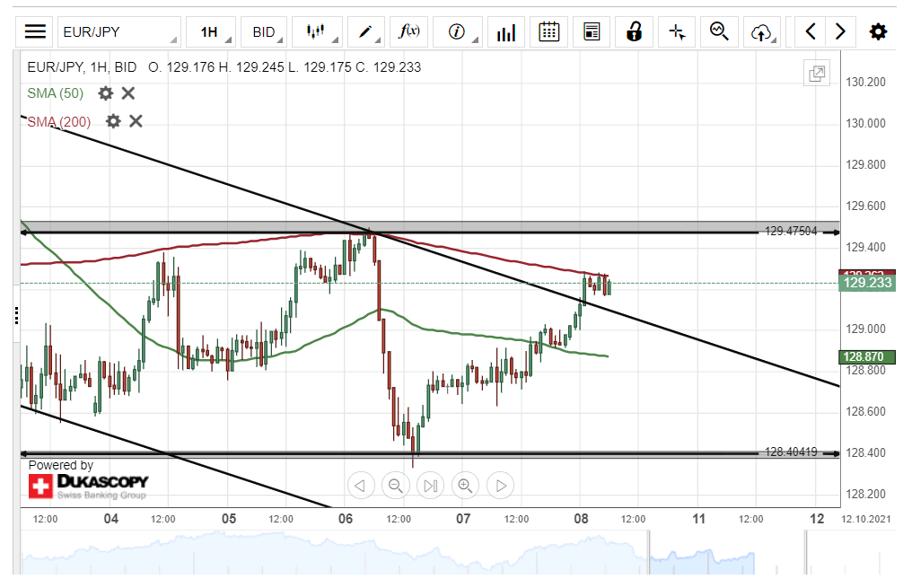Open the info icon dropdown
The image size is (903, 588).
(x=457, y=31)
